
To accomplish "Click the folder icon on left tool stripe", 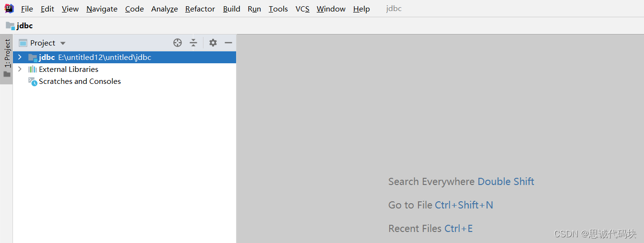I will click(7, 74).
